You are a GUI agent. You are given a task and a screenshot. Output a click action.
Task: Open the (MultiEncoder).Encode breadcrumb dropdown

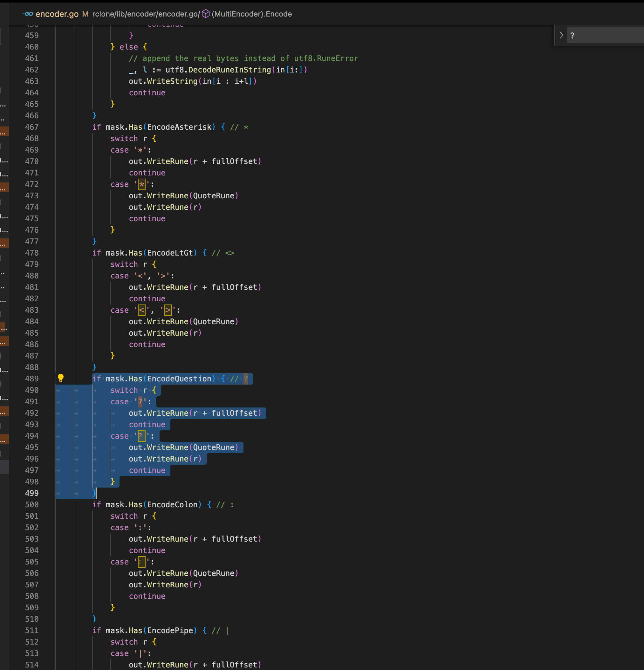click(252, 14)
